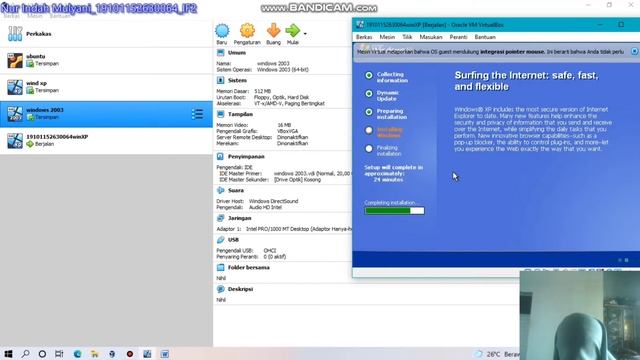Viewport: 640px width, 360px height.
Task: Click the 19101152630064winXP OS icon
Action: [15, 141]
